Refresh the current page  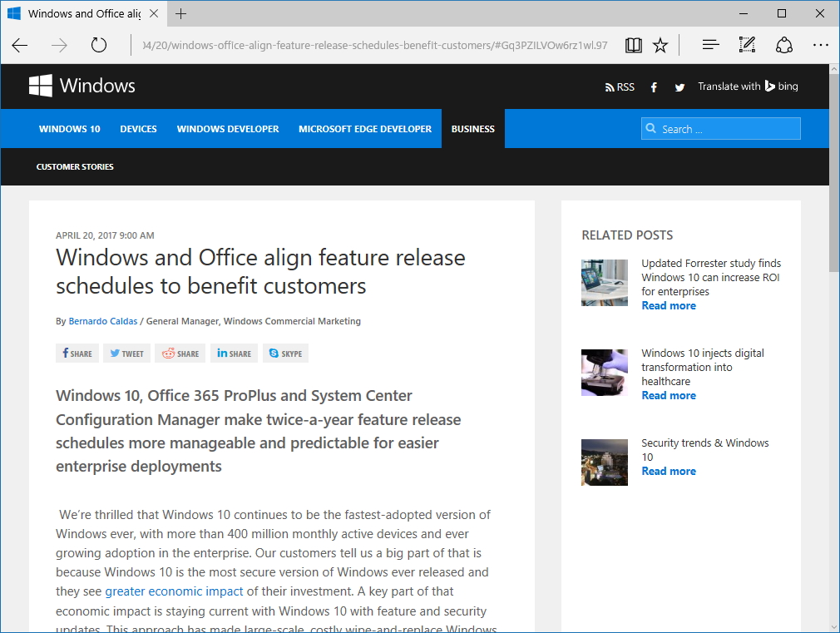tap(99, 45)
